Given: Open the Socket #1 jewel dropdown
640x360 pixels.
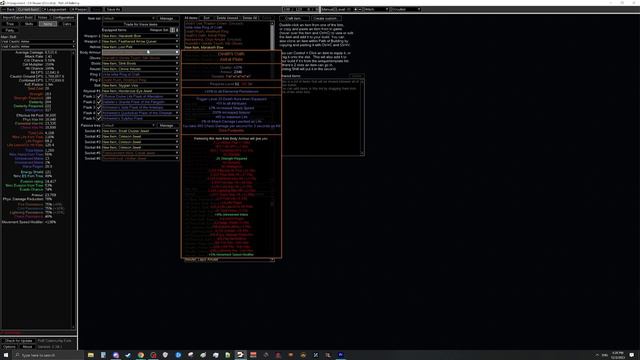Looking at the screenshot, I should [x=140, y=131].
